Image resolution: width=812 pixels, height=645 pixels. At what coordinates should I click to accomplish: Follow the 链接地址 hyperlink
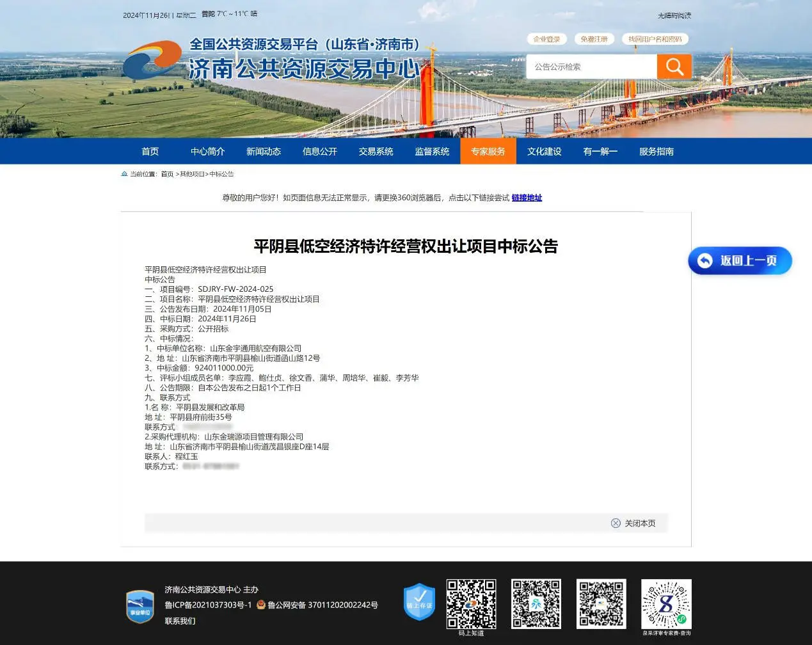pyautogui.click(x=527, y=198)
